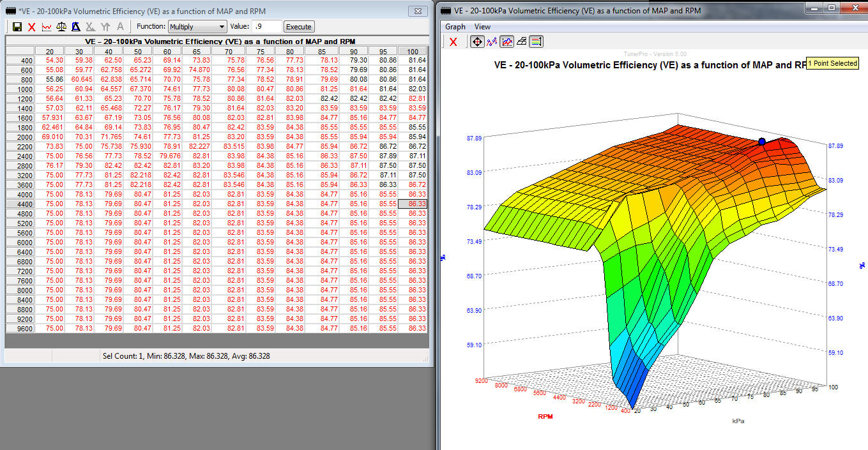Click the blue delta difference icon
This screenshot has height=450, width=868.
click(76, 27)
